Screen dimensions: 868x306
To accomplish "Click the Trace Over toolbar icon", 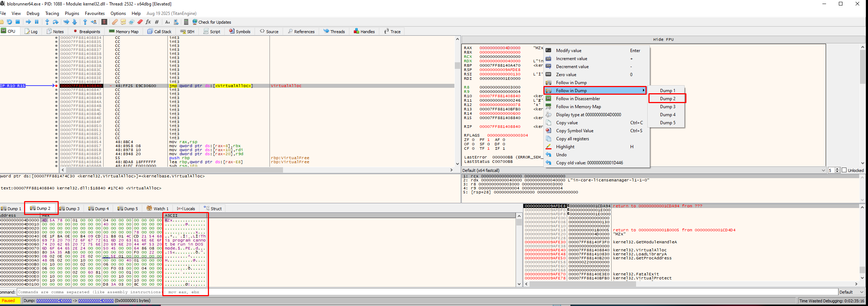I will click(74, 22).
